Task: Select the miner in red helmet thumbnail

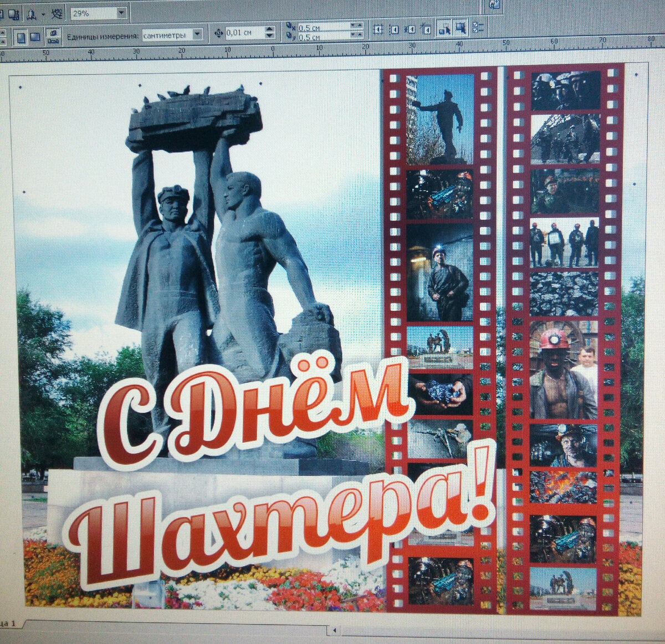Action: click(564, 370)
